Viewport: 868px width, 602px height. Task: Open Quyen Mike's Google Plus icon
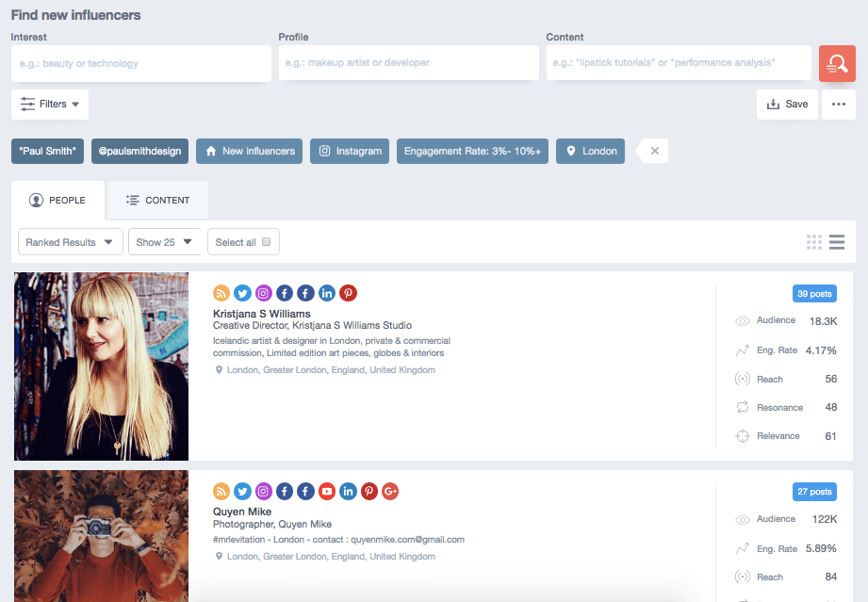coord(390,491)
